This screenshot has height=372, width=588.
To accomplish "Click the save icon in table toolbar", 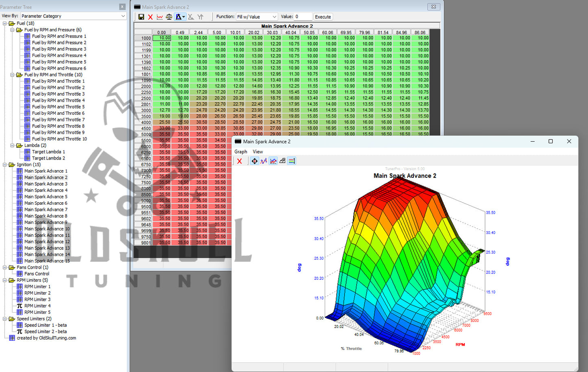I will tap(141, 17).
